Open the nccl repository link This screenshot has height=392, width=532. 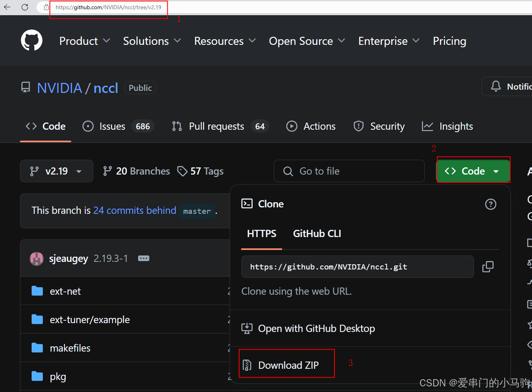106,88
